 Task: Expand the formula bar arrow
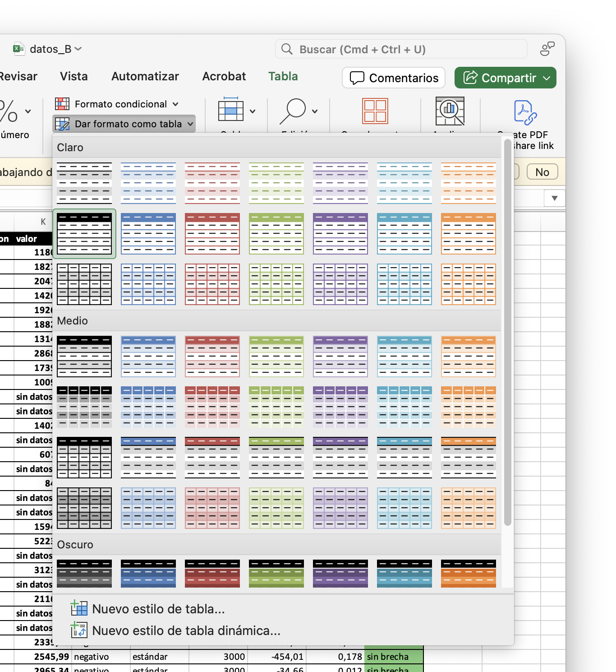[554, 198]
